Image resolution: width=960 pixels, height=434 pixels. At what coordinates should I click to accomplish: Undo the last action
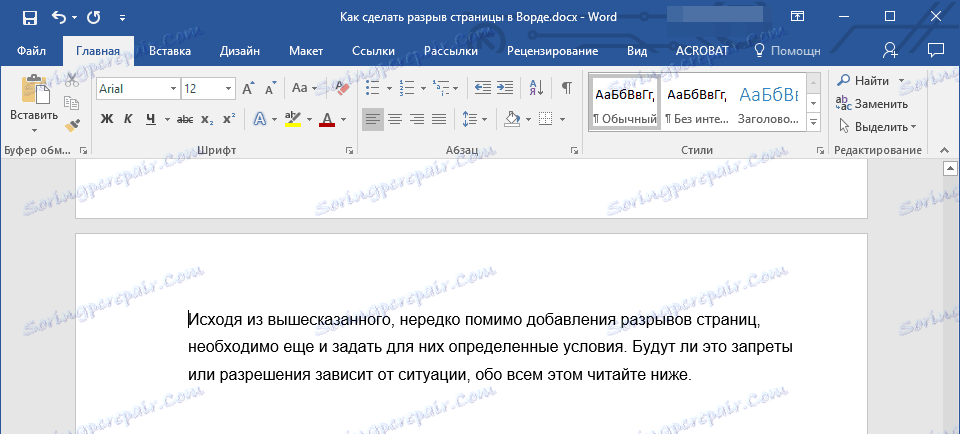pyautogui.click(x=59, y=18)
